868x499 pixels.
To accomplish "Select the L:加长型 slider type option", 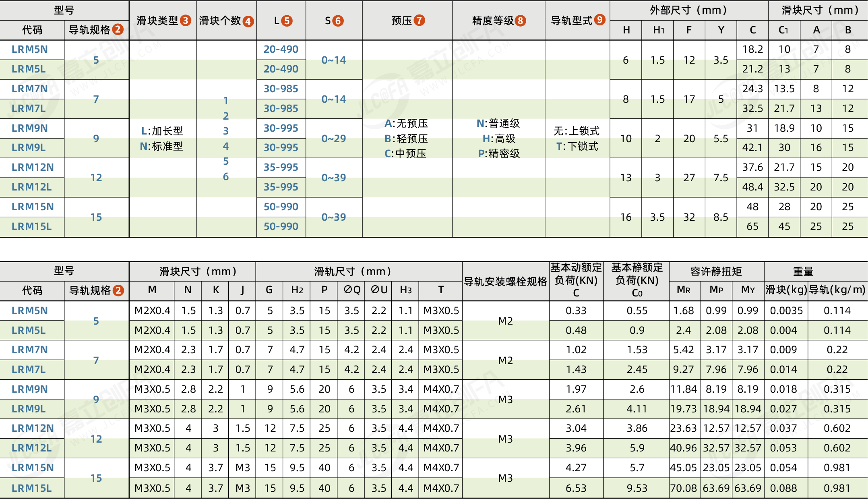I will tap(162, 131).
